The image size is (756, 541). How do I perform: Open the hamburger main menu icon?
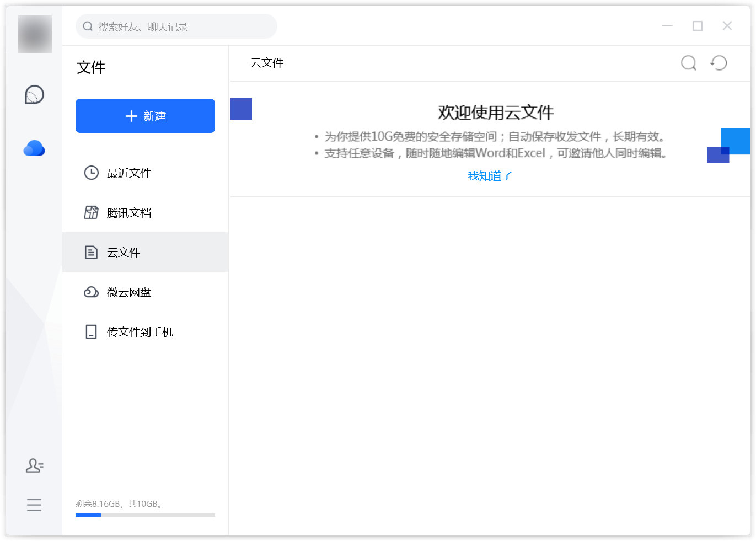click(34, 505)
